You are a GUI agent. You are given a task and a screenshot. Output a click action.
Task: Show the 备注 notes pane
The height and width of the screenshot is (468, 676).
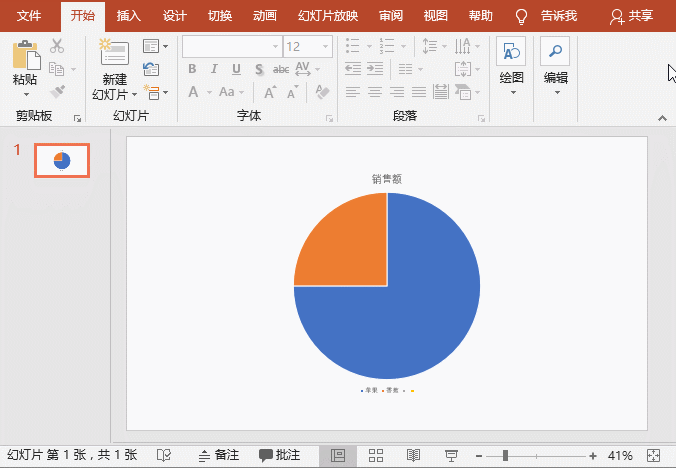click(x=219, y=456)
